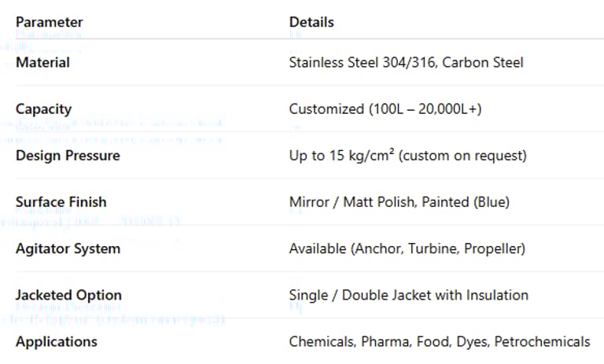The width and height of the screenshot is (604, 364).
Task: Select the Surface Finish row label
Action: click(x=61, y=202)
